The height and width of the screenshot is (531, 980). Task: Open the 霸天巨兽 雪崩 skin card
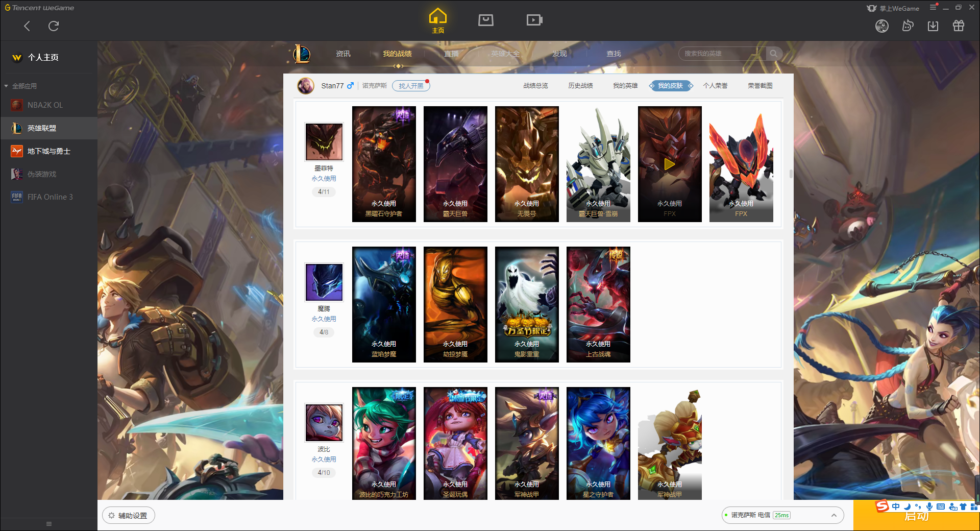pyautogui.click(x=598, y=164)
